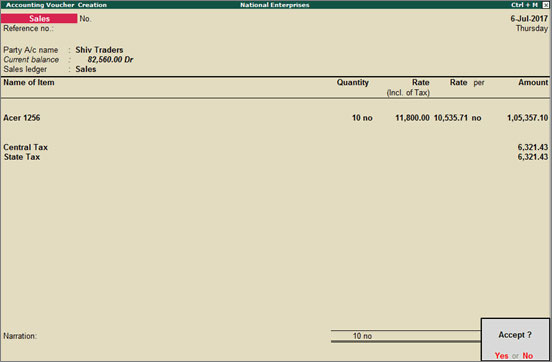Viewport: 552px width, 362px height.
Task: Click the current balance 82,560.00 Dr
Action: [x=110, y=60]
